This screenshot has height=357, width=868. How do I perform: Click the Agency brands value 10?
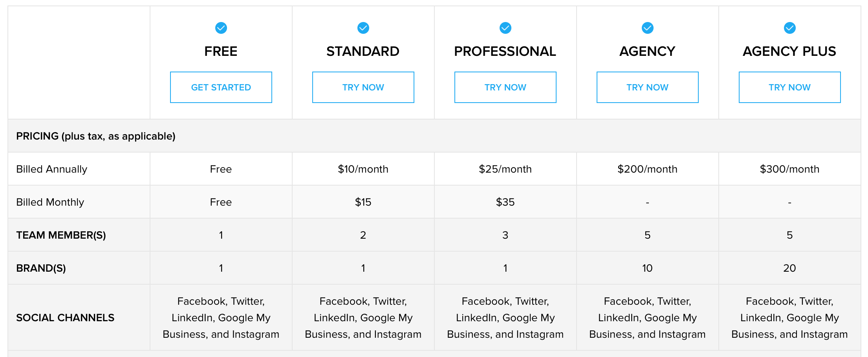(648, 268)
